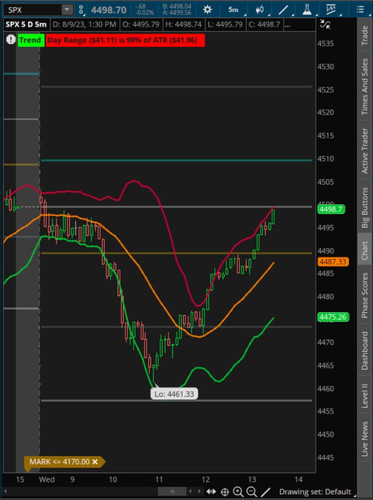373x500 pixels.
Task: Click the Wed date axis label
Action: (x=46, y=479)
